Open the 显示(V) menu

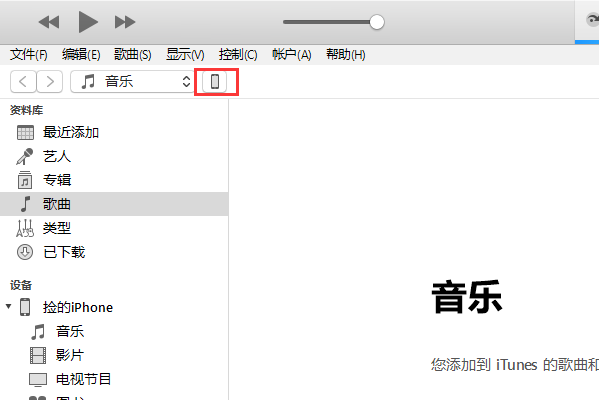[185, 55]
